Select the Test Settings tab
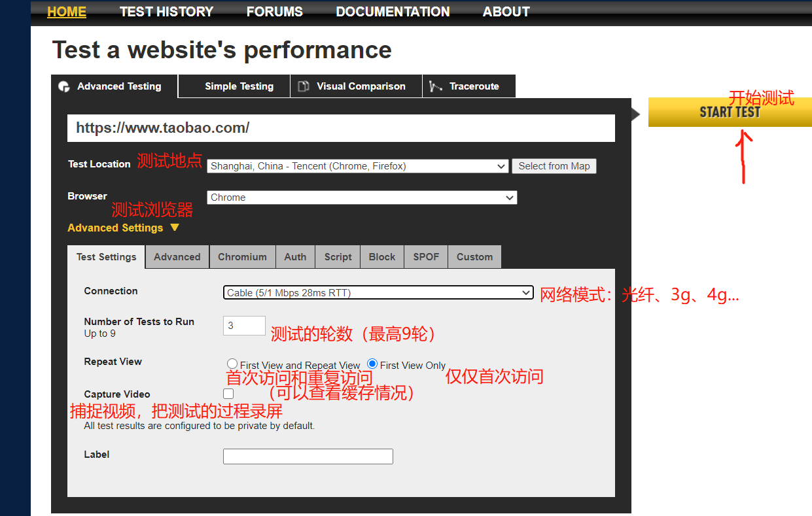This screenshot has height=516, width=812. pos(106,257)
